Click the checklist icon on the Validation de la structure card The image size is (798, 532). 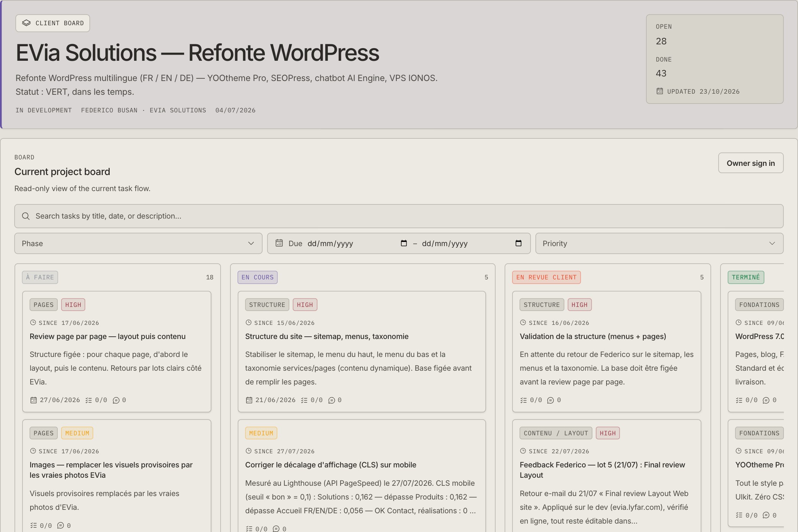point(524,400)
